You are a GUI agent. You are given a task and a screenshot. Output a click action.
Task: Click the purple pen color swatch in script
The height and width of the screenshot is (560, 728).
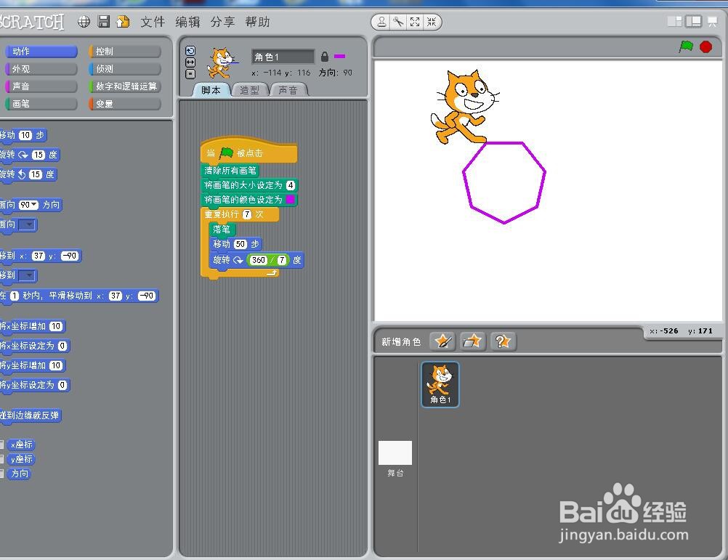click(x=290, y=200)
